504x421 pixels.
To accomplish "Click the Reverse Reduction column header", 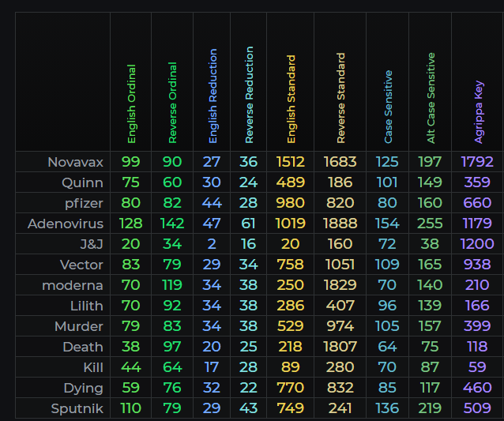I will click(249, 95).
